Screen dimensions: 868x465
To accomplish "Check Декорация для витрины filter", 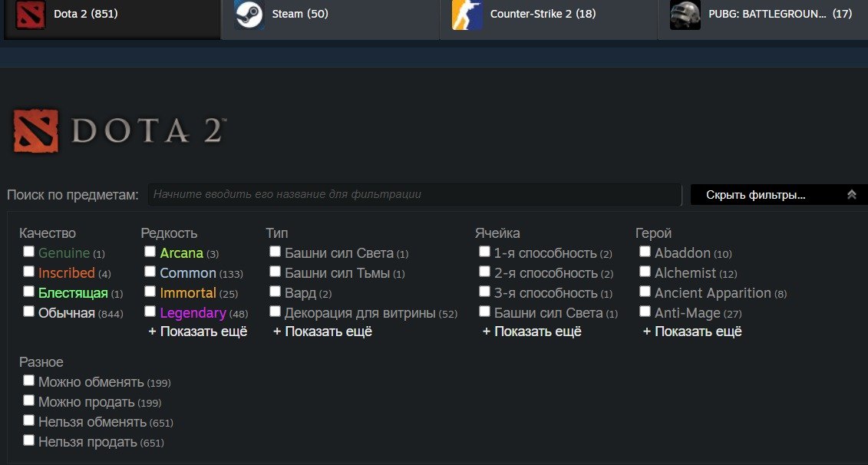I will click(x=275, y=311).
